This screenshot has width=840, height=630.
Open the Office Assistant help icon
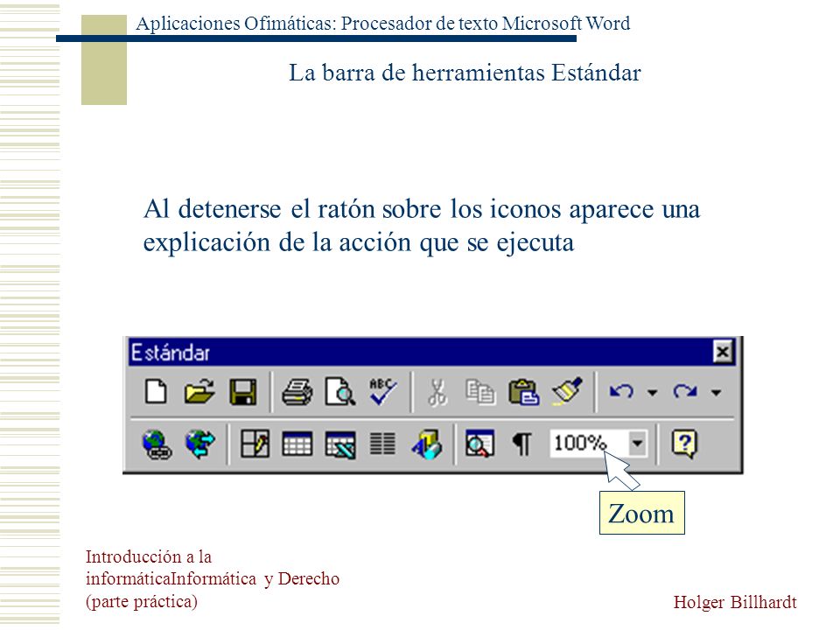point(684,444)
